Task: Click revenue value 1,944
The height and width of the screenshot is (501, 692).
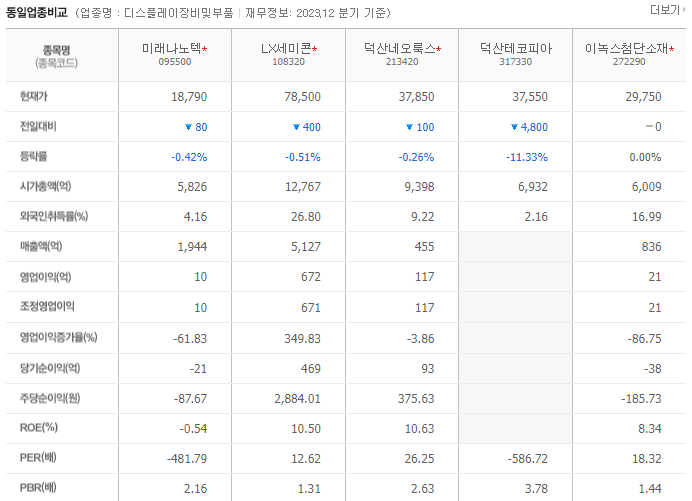Action: [192, 247]
